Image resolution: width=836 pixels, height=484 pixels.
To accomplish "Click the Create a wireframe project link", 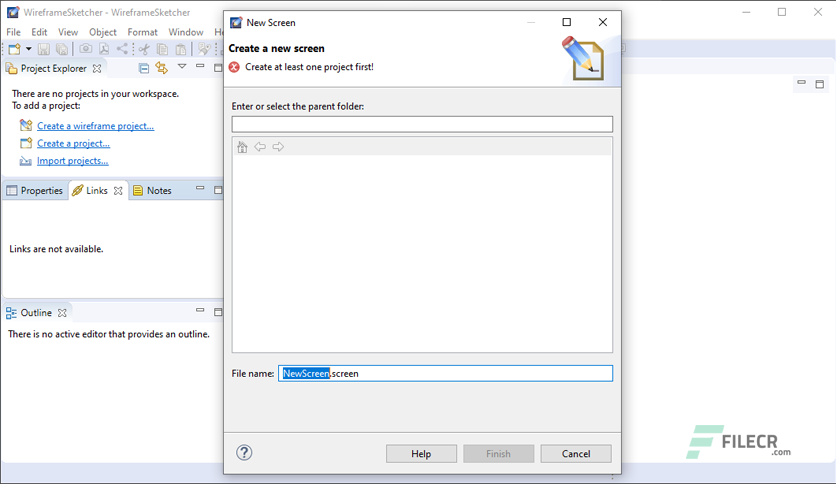I will pos(95,126).
